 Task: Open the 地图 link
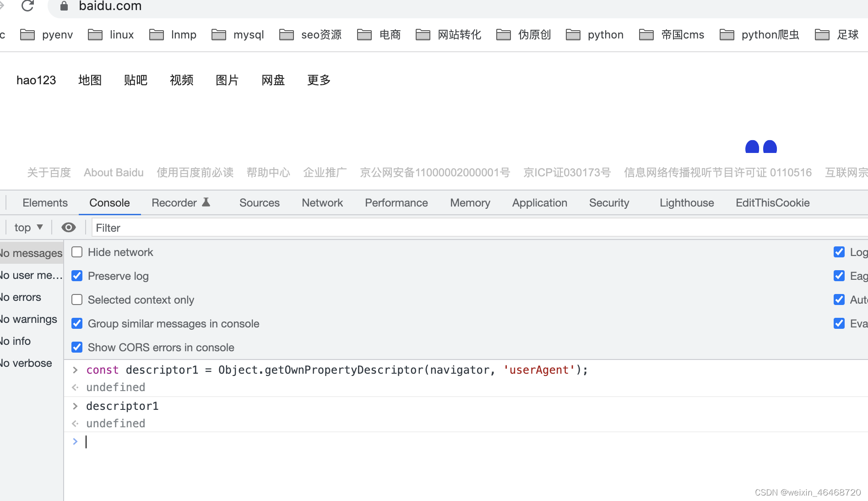[90, 80]
